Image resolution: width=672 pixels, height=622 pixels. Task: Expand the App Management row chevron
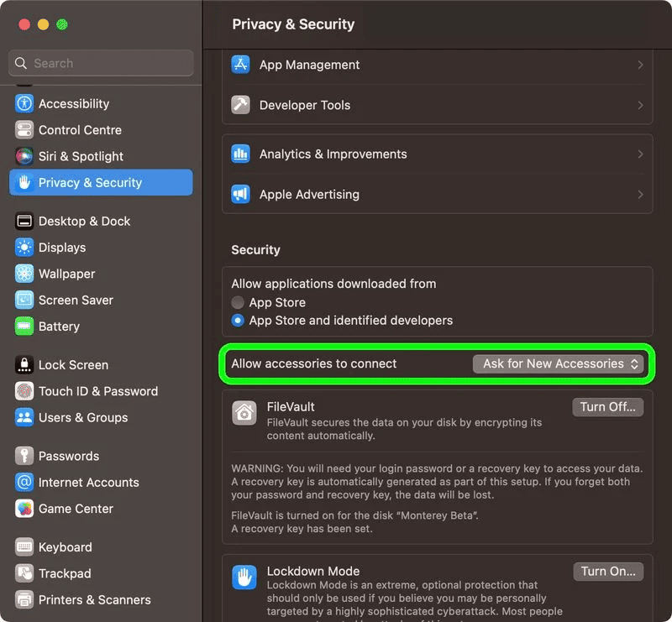tap(640, 65)
